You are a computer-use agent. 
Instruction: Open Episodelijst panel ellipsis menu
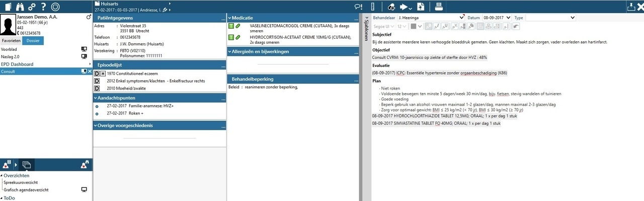point(222,66)
